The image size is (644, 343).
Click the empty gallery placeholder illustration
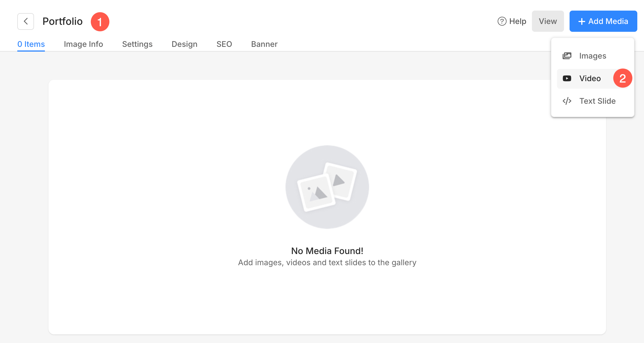[327, 187]
